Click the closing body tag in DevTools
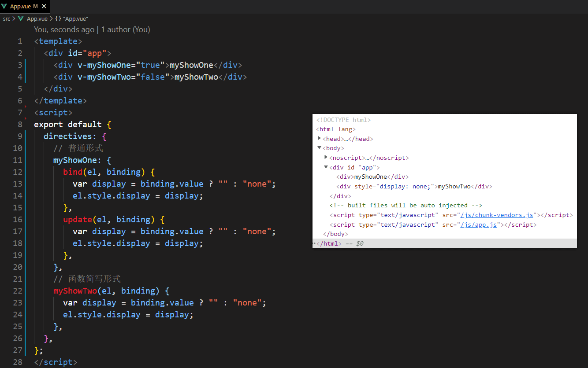 (x=335, y=234)
